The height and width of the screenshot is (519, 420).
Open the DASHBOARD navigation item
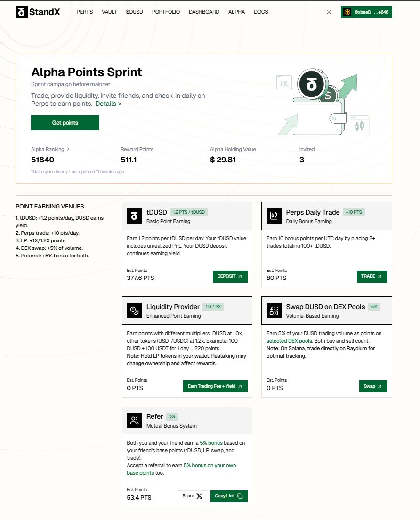[x=204, y=12]
